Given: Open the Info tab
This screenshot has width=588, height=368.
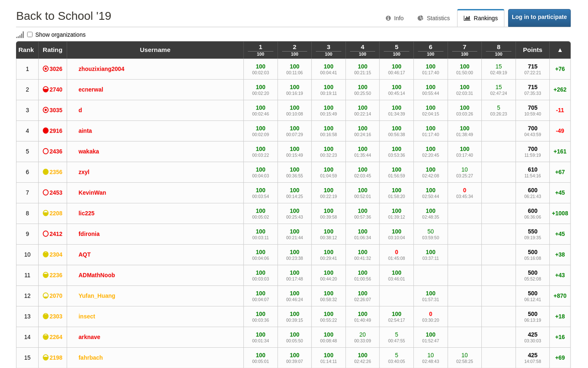Looking at the screenshot, I should [395, 18].
